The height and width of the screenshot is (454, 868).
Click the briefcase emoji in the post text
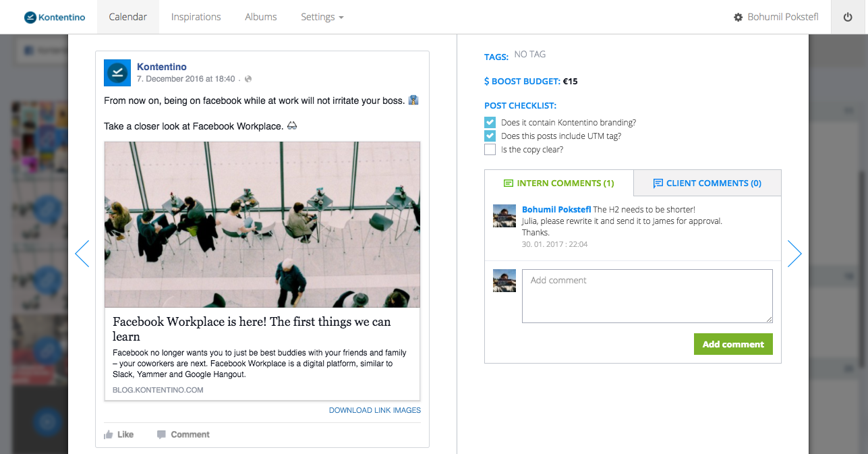pos(413,101)
